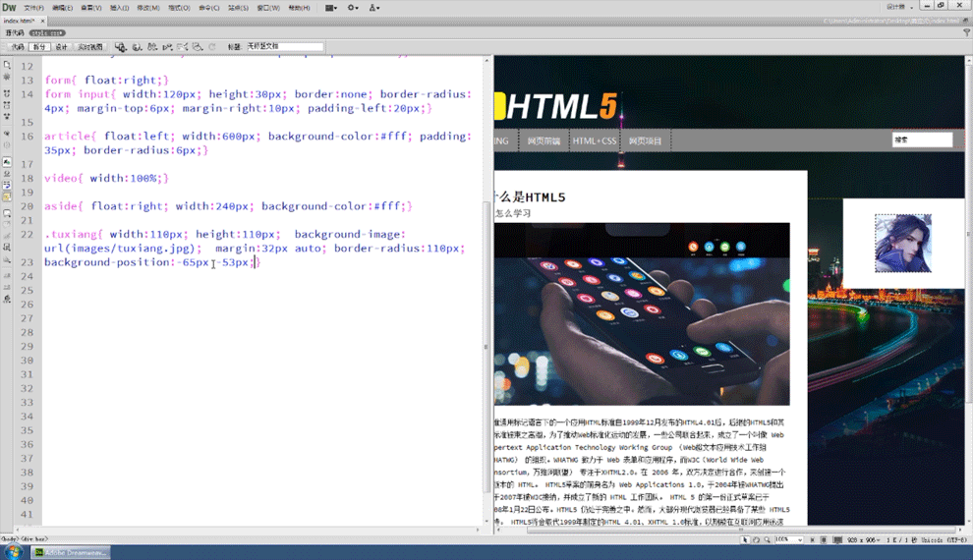Click the Windows Start button

point(13,552)
